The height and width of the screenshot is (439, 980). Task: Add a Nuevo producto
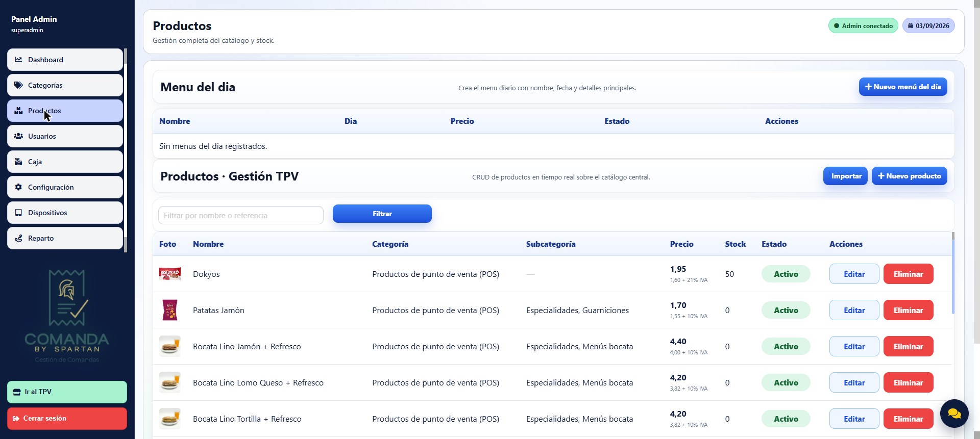pyautogui.click(x=909, y=176)
